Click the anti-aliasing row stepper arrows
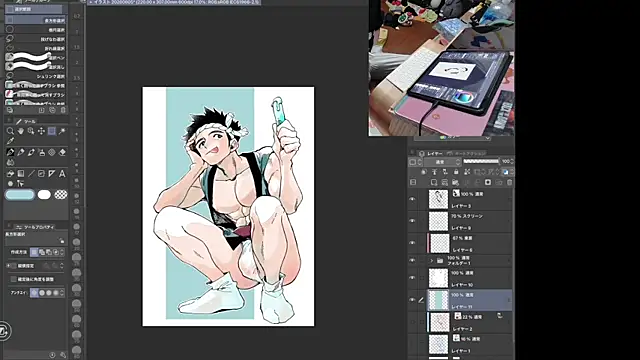 [x=62, y=293]
